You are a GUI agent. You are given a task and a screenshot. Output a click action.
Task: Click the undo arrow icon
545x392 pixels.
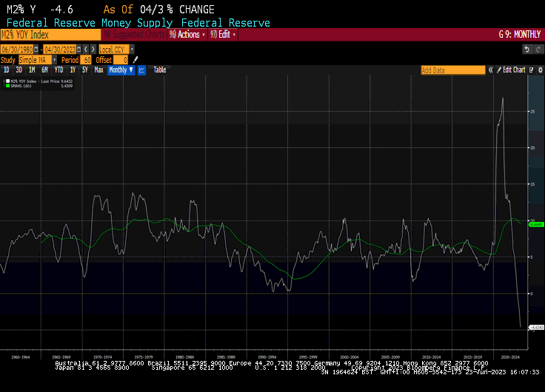(x=526, y=49)
